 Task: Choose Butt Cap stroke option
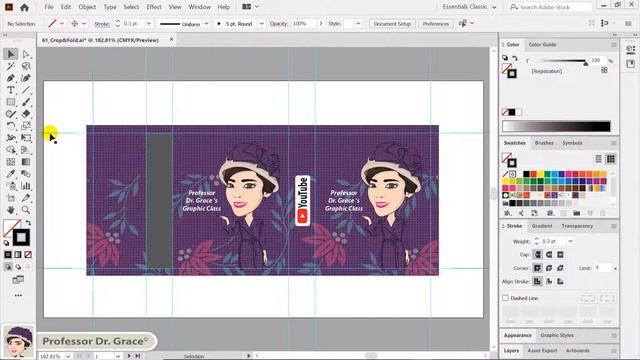point(538,255)
